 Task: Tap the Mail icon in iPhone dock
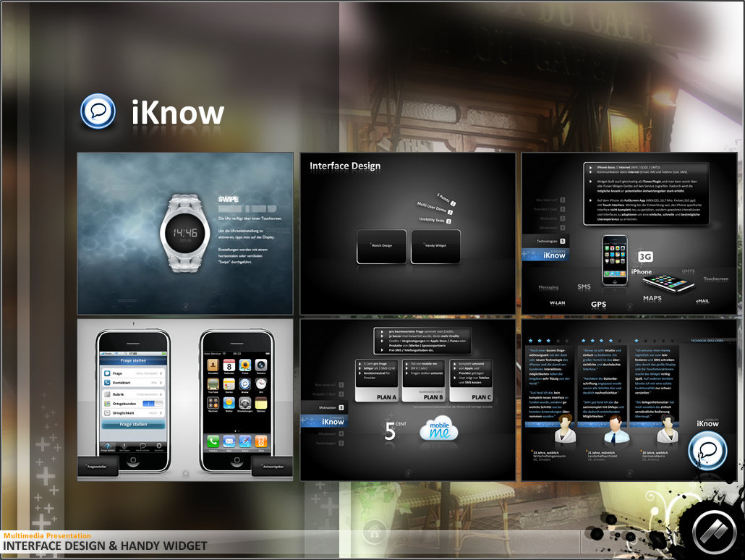tap(229, 441)
